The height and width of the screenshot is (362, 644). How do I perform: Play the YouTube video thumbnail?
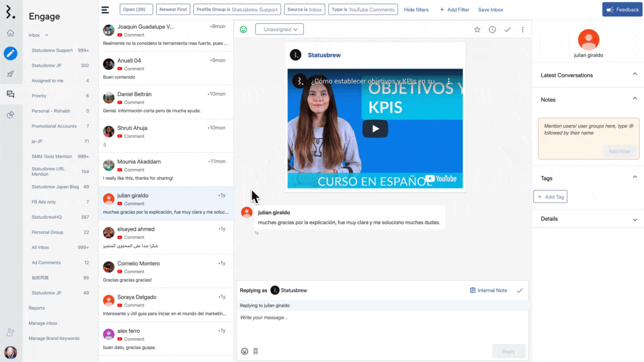(375, 129)
